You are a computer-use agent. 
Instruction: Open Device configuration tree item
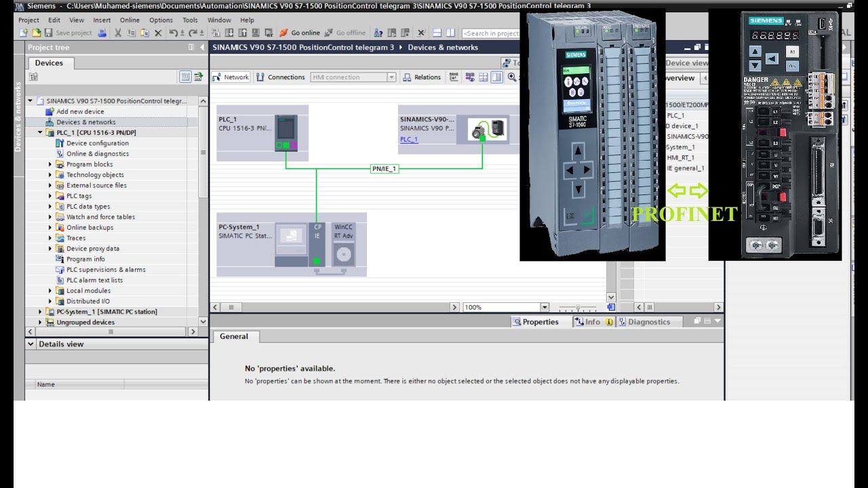coord(97,143)
